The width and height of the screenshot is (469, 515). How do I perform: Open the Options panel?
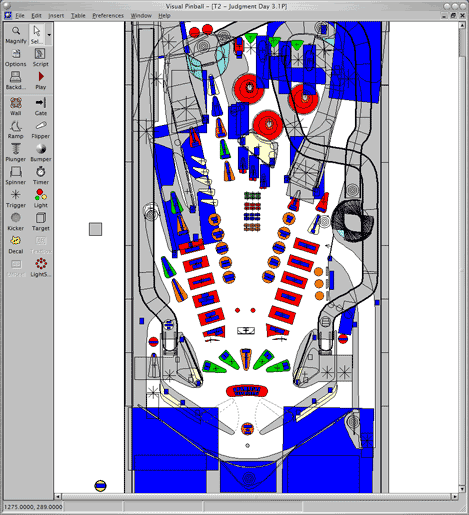[x=16, y=58]
